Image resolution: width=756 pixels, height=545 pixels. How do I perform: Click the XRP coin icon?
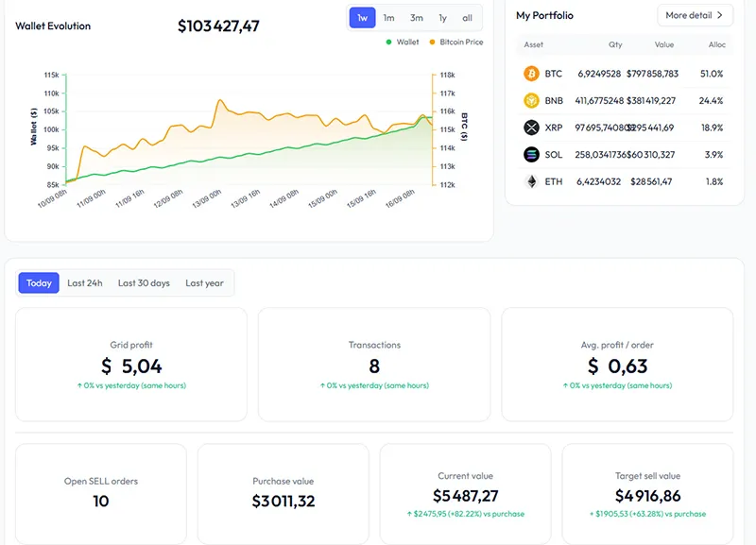tap(531, 128)
